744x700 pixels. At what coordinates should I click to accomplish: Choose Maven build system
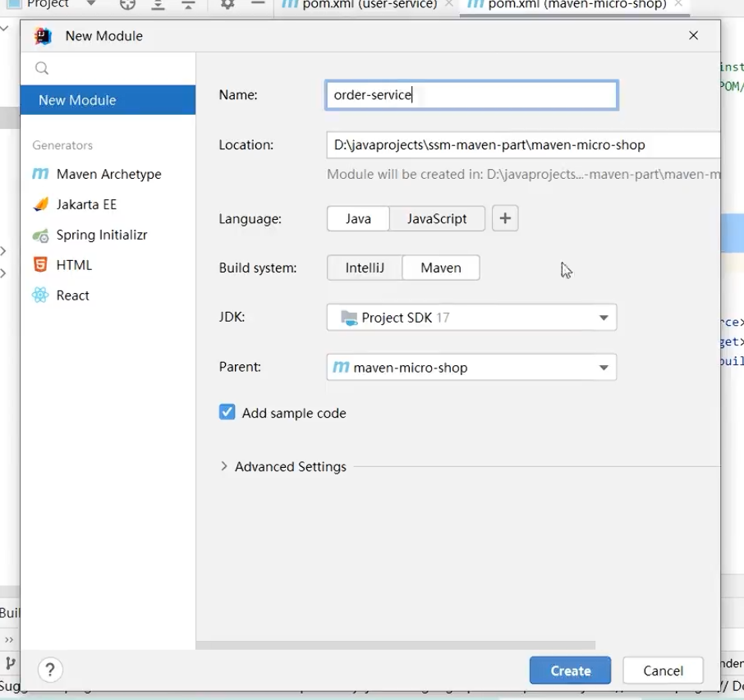[x=441, y=268]
